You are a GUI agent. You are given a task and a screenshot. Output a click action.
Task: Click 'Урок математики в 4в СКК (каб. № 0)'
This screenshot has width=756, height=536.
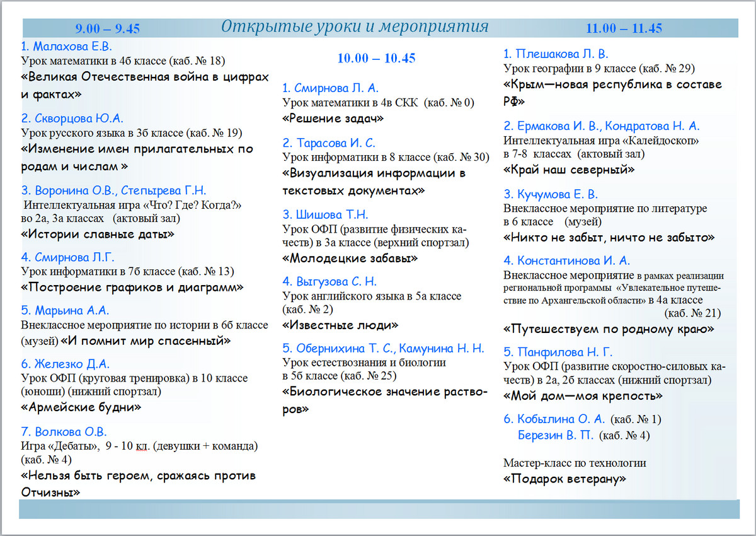(378, 102)
